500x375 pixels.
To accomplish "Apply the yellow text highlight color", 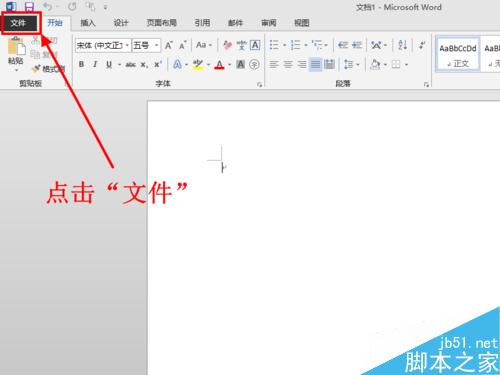I will (x=198, y=64).
